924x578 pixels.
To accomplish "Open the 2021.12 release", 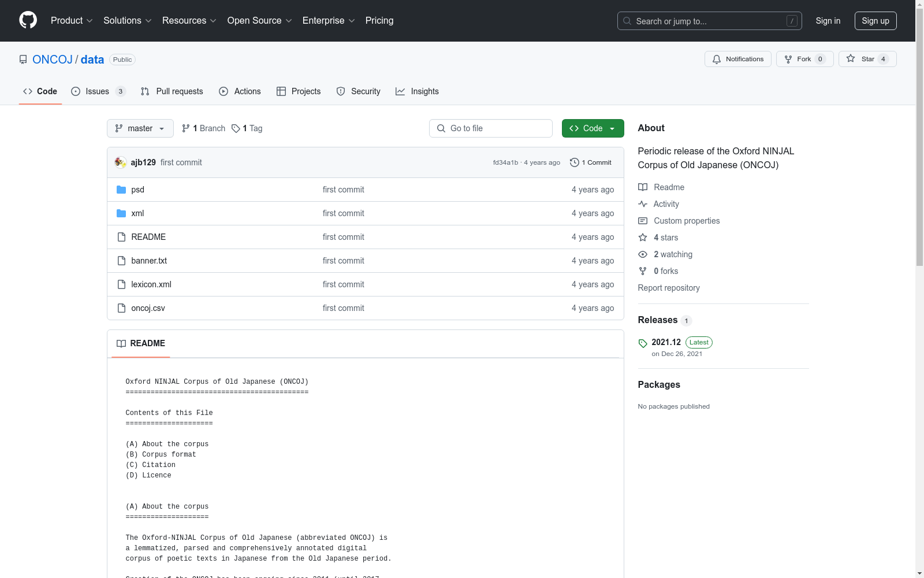I will (666, 342).
